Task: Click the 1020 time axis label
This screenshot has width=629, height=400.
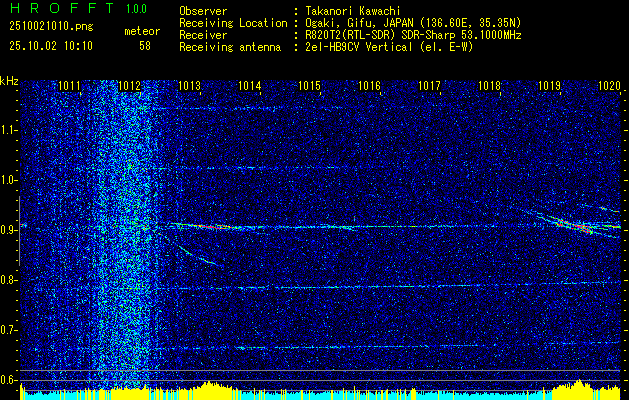Action: pyautogui.click(x=609, y=85)
